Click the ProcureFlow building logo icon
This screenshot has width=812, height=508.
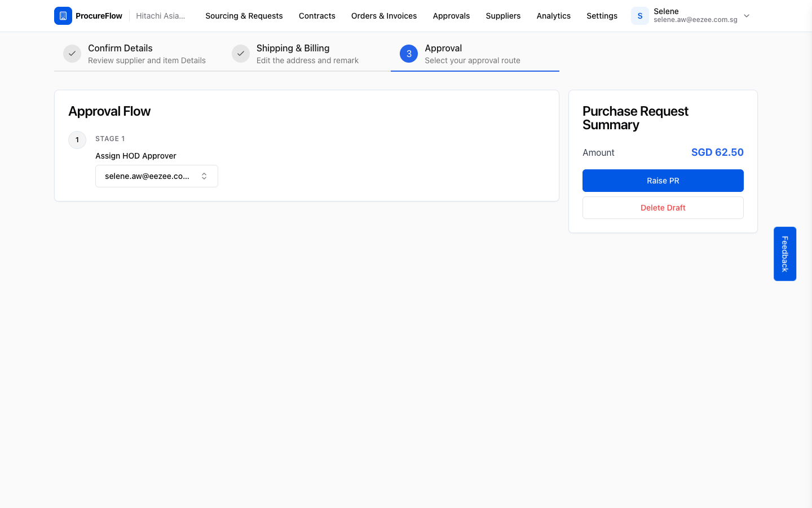tap(63, 16)
